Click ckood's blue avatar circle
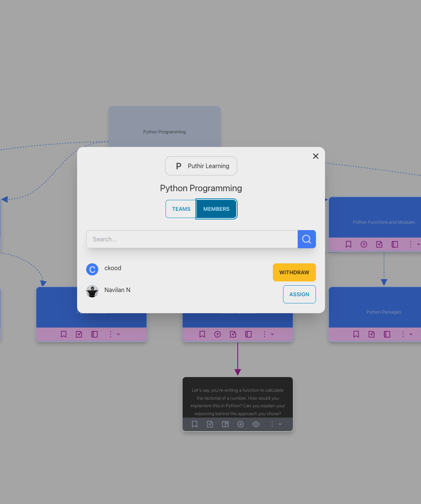421x504 pixels. point(92,269)
